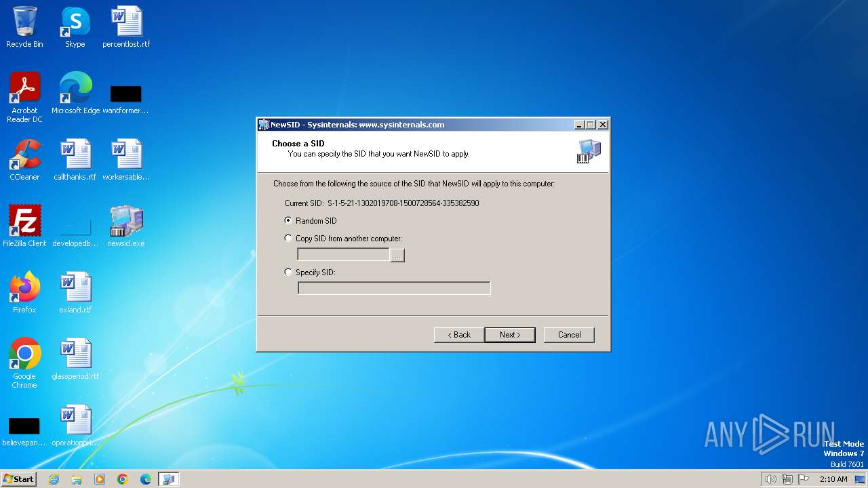Select callthanks.rtf document icon
This screenshot has height=488, width=868.
click(x=75, y=160)
